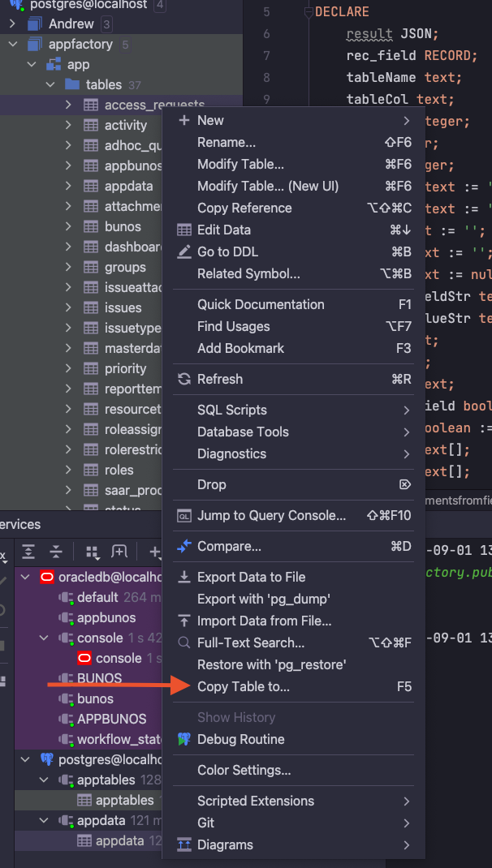Screen dimensions: 492x868
Task: Click Open in New Tab icon in Services
Action: [x=119, y=552]
